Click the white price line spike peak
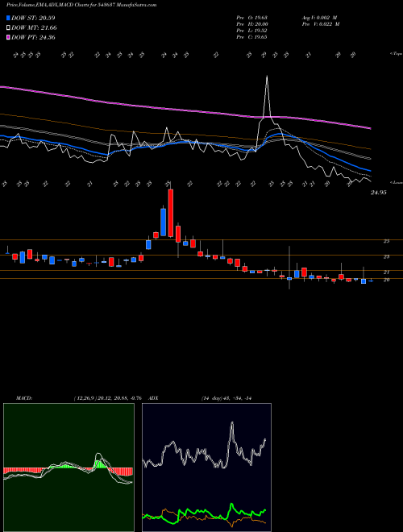The image size is (403, 532). [x=267, y=77]
